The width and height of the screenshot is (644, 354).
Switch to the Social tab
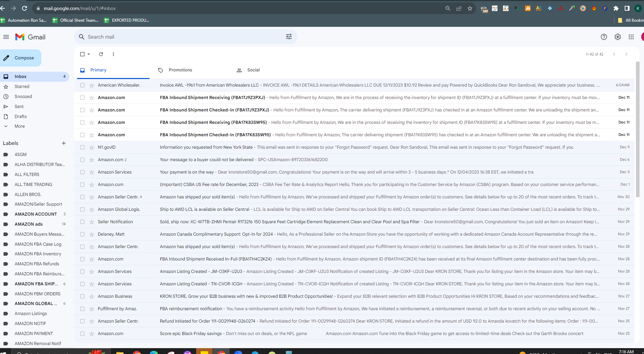253,70
